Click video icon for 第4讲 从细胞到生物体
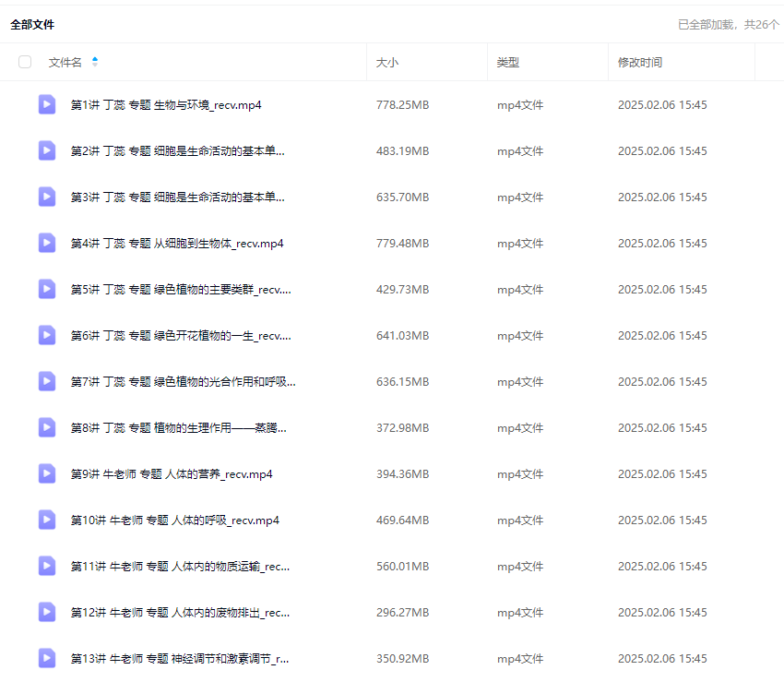 47,243
